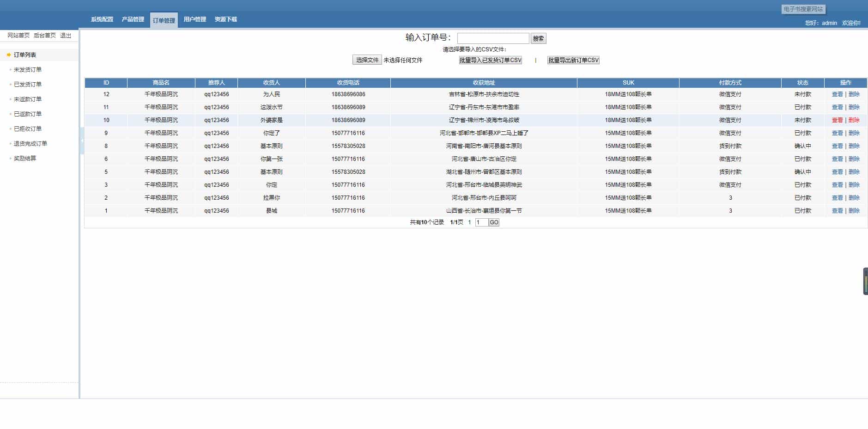
Task: Click the 网站首页 link
Action: click(x=18, y=36)
